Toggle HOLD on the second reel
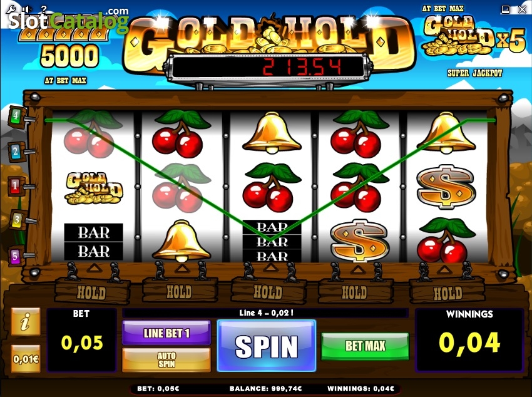 (x=180, y=291)
